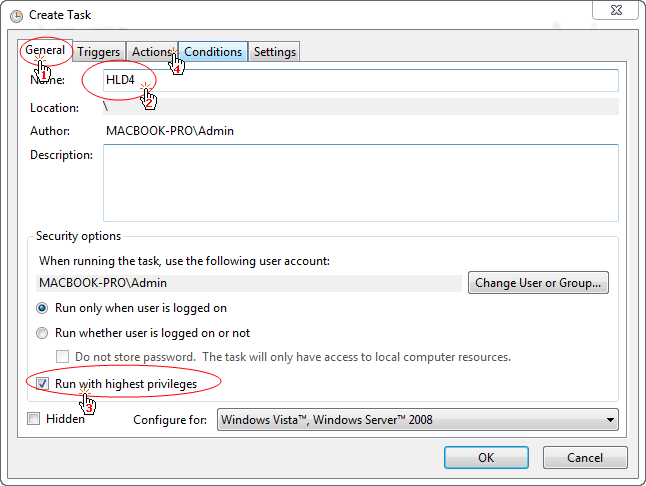
Task: Click inside the Description text box
Action: (360, 183)
